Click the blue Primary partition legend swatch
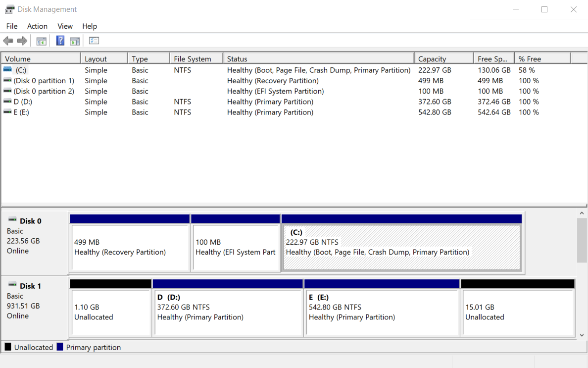The width and height of the screenshot is (588, 368). (x=59, y=347)
